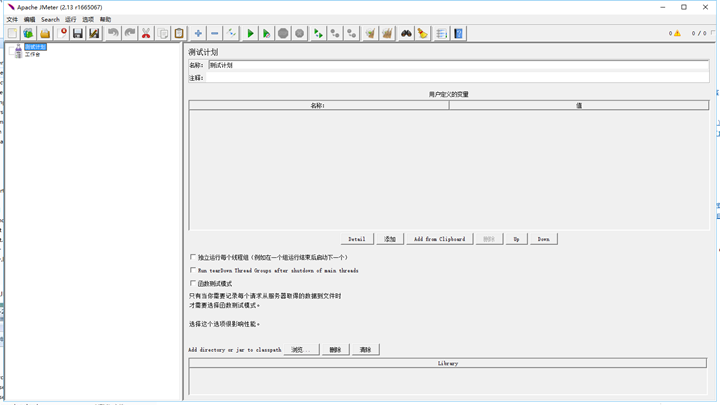Click Remote Stop All icon

[335, 34]
